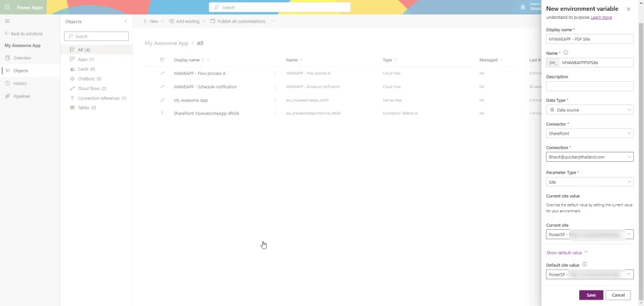Click the Overview icon in sidebar
The image size is (644, 306).
click(x=8, y=58)
